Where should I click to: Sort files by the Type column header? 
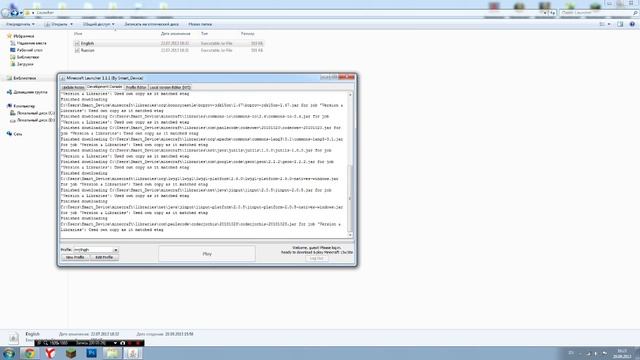204,33
